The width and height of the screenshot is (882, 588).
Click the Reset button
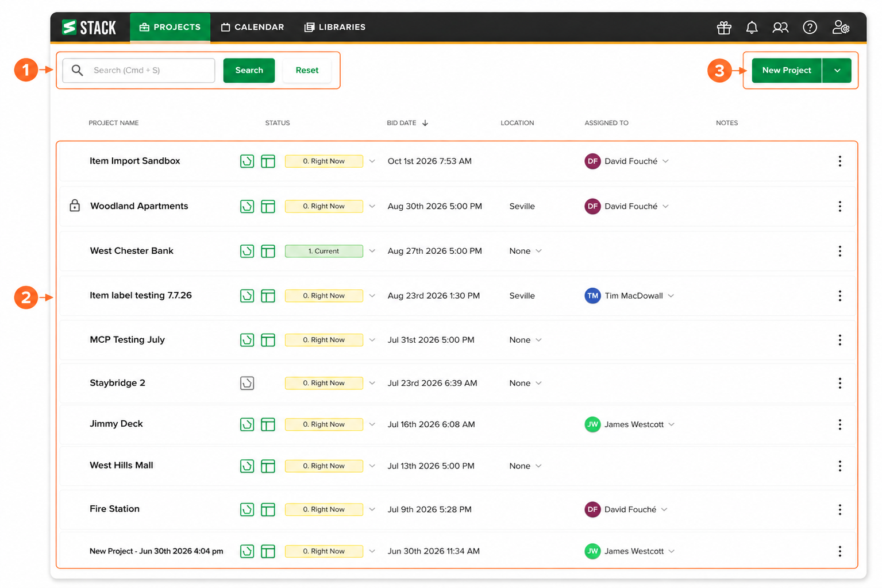[307, 70]
